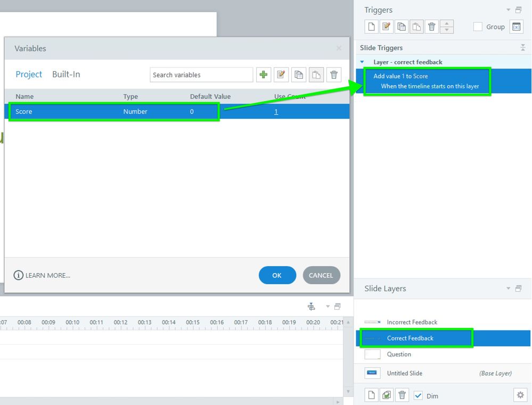Select the Correct Feedback layer
Screen dimensions: 532x405
pyautogui.click(x=443, y=338)
